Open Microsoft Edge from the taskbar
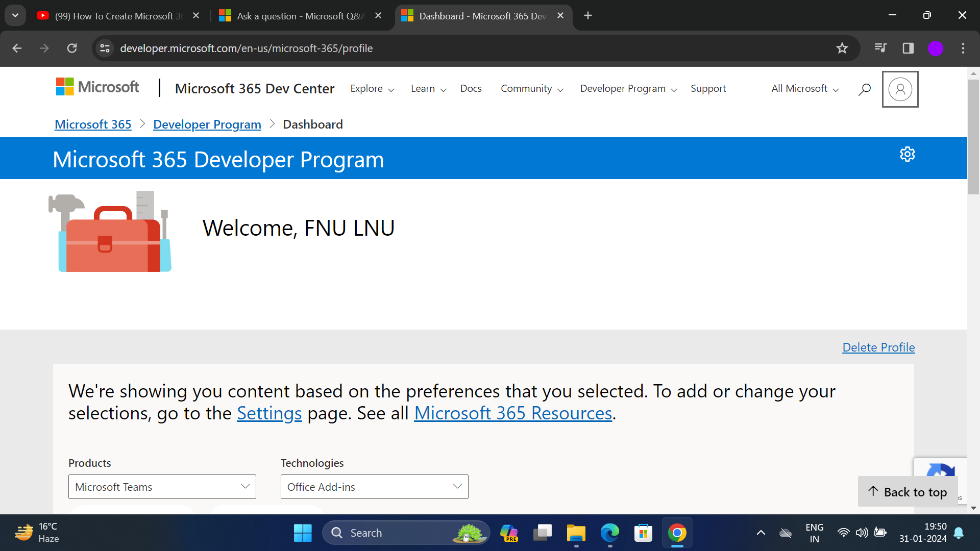This screenshot has height=551, width=980. point(609,532)
